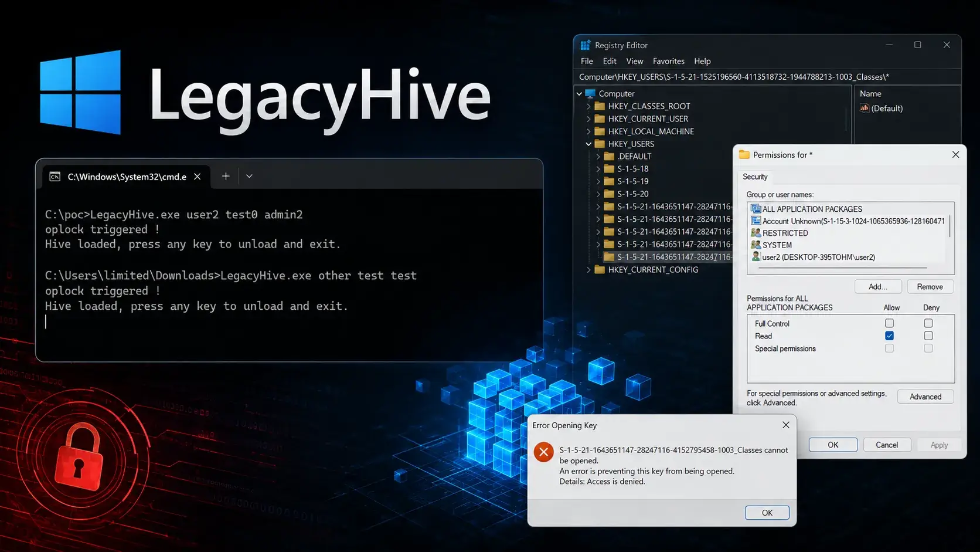Select the highlighted S-1-5-21 key in tree
The image size is (980, 552).
click(668, 257)
